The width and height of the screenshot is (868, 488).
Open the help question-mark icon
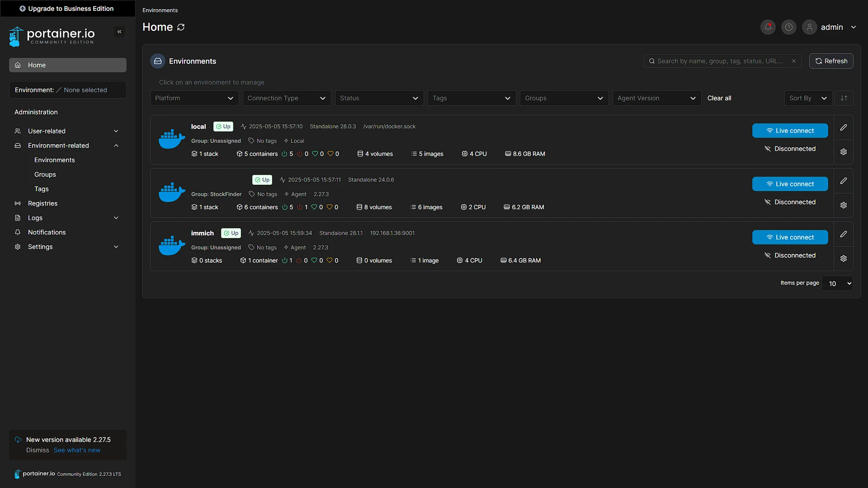tap(789, 27)
